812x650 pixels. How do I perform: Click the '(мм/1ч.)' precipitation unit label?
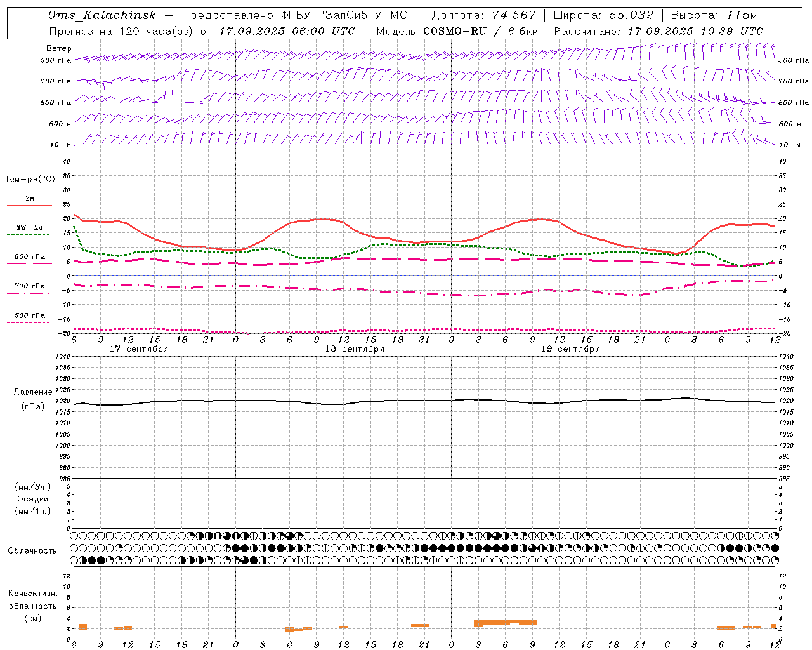click(33, 511)
